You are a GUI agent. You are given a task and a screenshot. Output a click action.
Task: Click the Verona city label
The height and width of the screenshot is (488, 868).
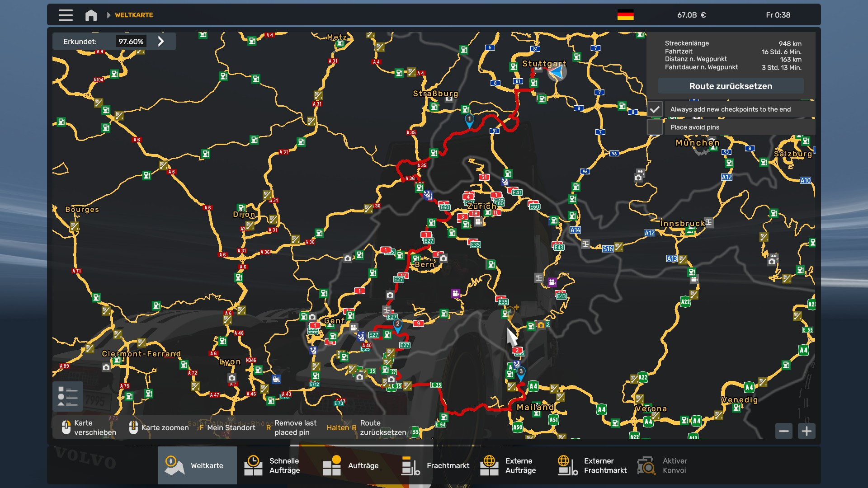click(x=651, y=408)
